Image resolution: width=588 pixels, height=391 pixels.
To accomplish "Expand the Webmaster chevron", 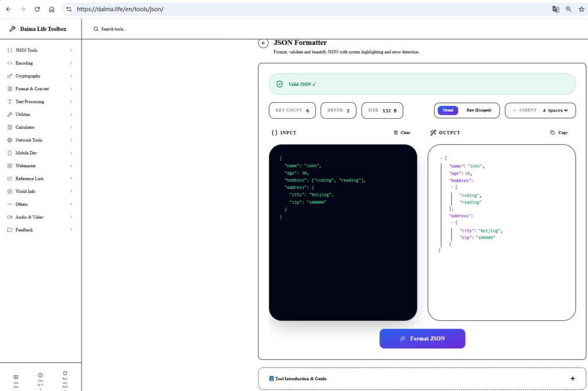I will [x=71, y=166].
